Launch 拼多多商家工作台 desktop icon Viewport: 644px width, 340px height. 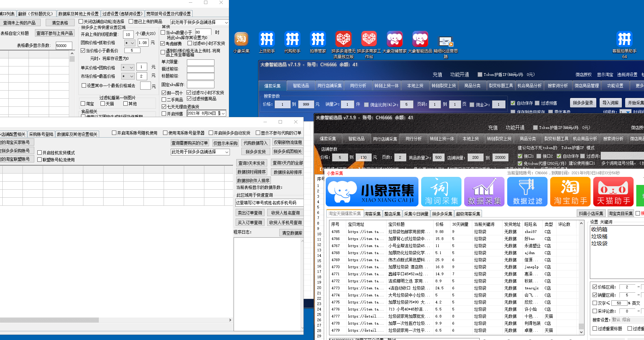click(369, 45)
